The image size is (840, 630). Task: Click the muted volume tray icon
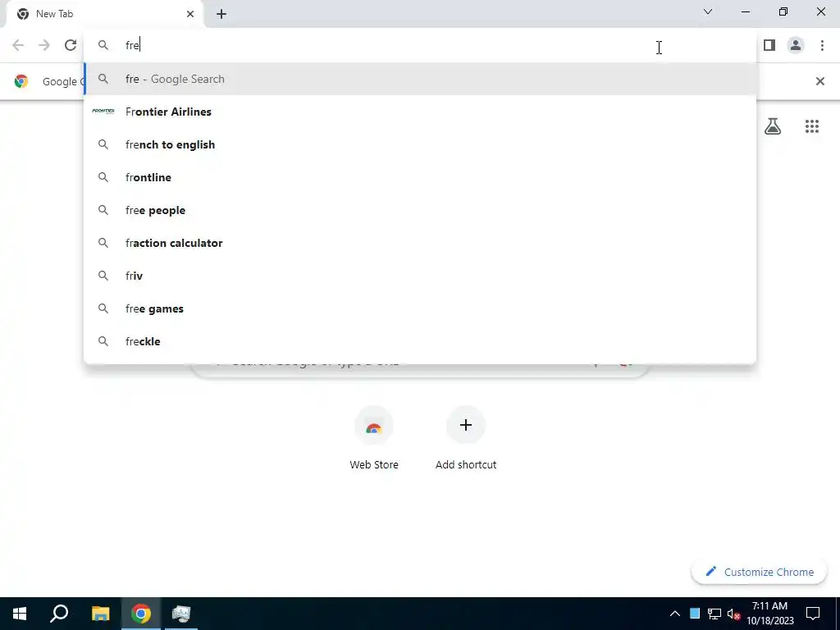tap(733, 614)
